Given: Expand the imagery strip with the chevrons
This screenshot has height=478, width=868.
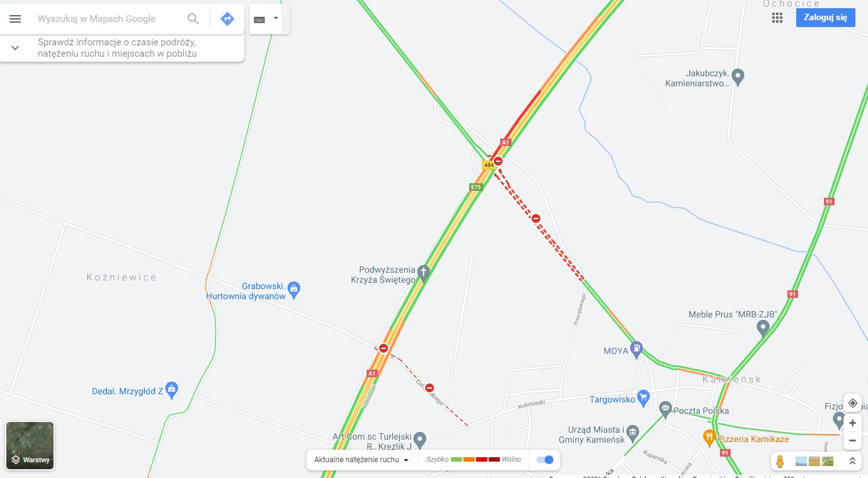Looking at the screenshot, I should point(852,461).
